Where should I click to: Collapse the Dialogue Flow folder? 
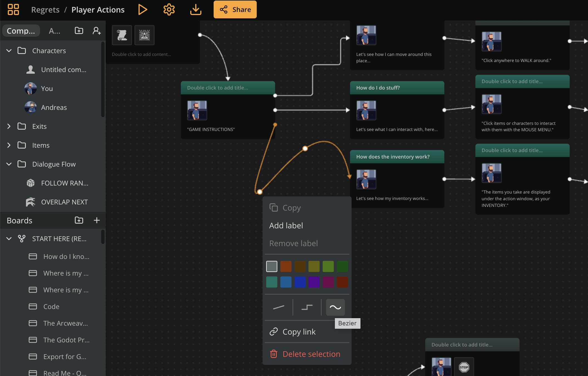coord(9,164)
